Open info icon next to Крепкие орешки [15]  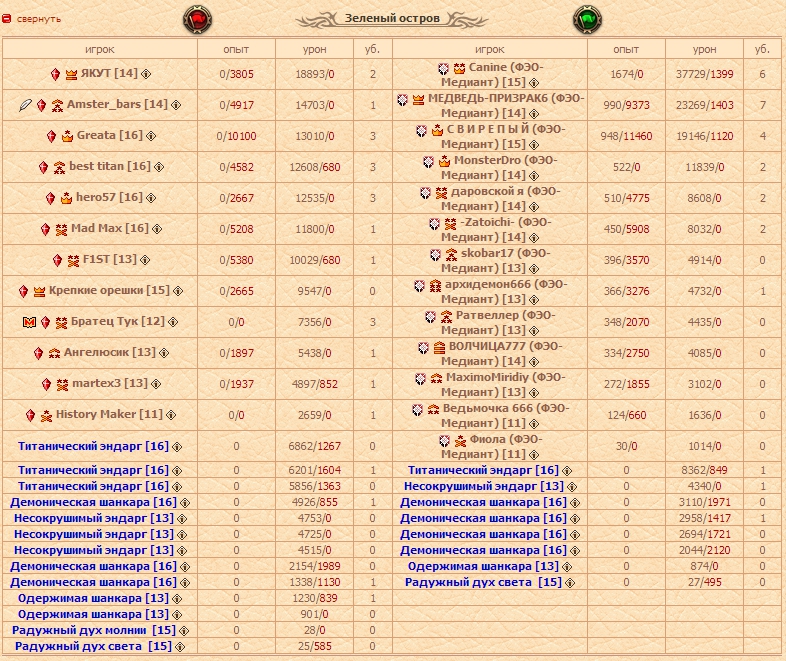pyautogui.click(x=178, y=291)
